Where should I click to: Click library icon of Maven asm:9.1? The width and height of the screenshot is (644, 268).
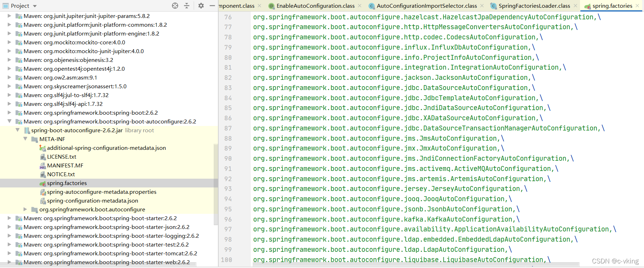(19, 78)
